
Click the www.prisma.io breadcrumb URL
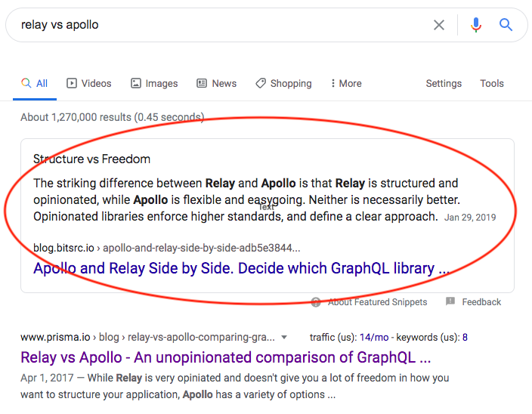(x=147, y=338)
